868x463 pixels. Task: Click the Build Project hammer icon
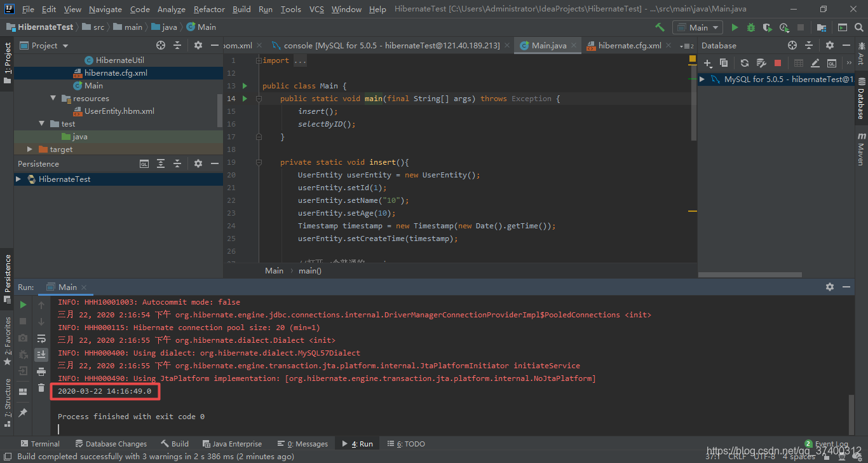(660, 27)
